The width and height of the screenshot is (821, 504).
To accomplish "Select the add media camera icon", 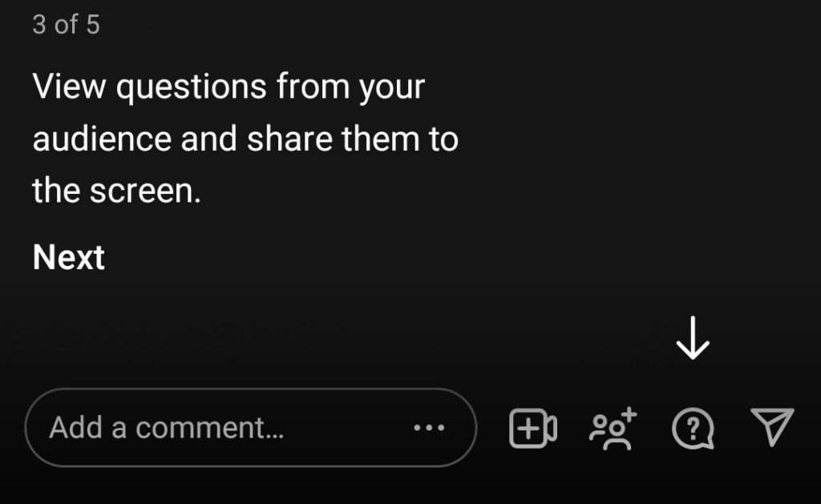I will [x=533, y=429].
